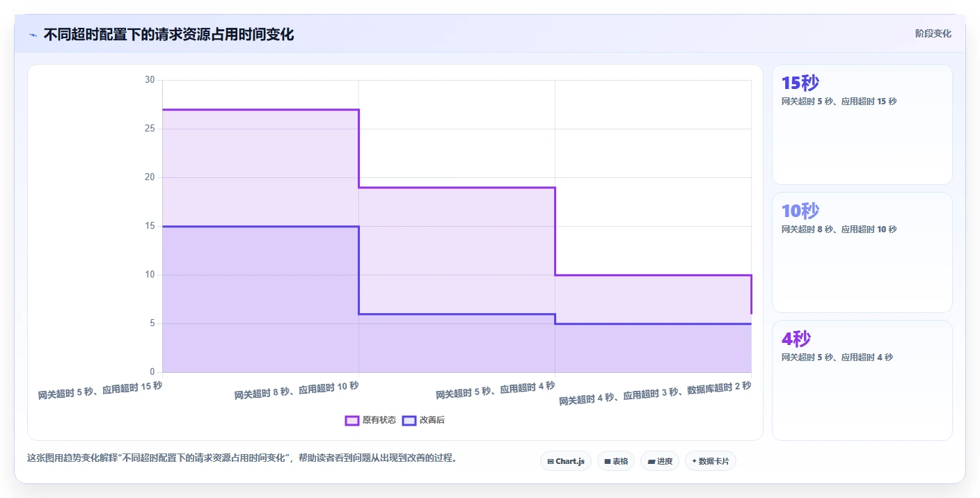Image resolution: width=980 pixels, height=498 pixels.
Task: Toggle the 改善后 legend entry
Action: coord(424,420)
